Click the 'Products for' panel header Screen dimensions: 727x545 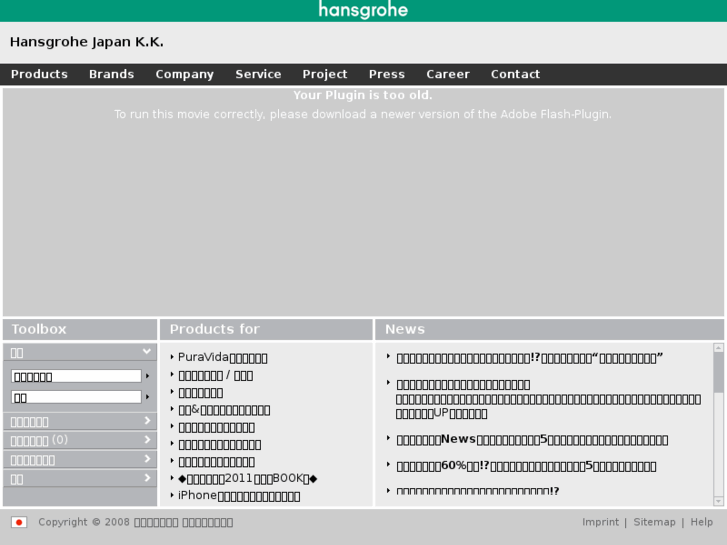click(266, 329)
